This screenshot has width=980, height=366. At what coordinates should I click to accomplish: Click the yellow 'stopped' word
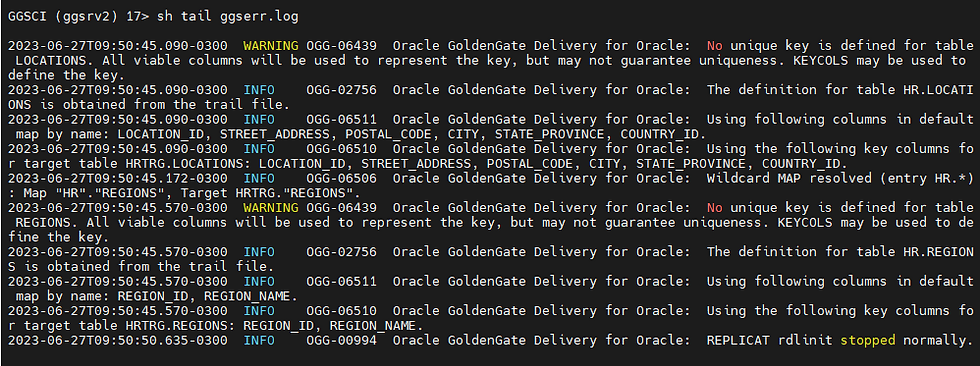pyautogui.click(x=868, y=340)
